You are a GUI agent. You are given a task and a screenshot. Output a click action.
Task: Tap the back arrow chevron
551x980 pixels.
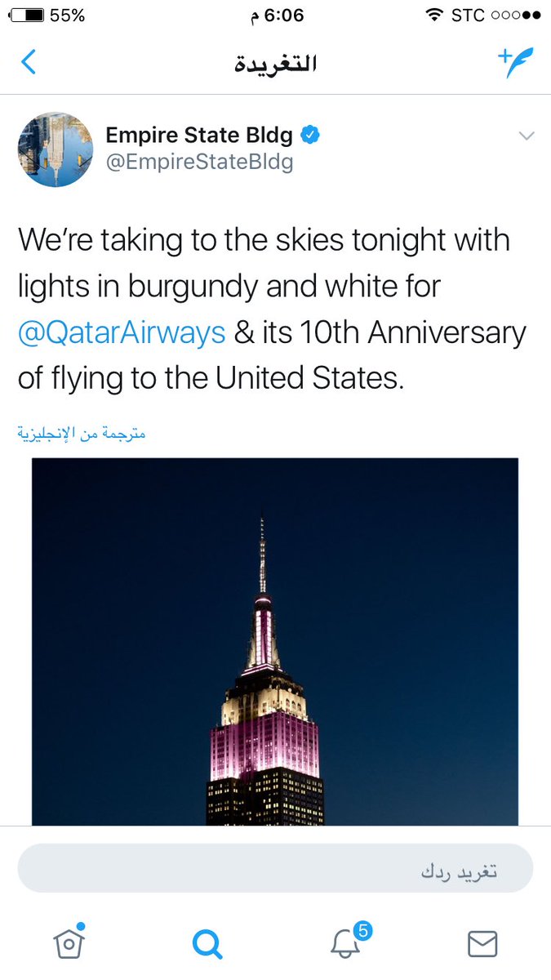pos(29,62)
